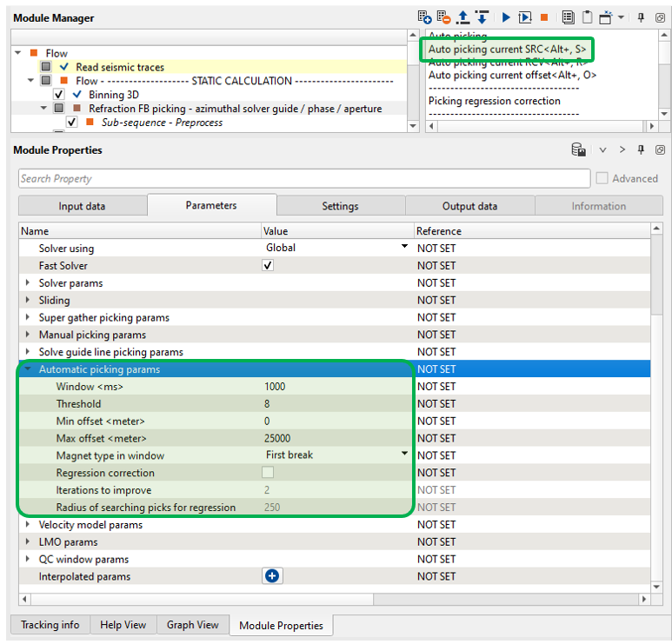Image resolution: width=672 pixels, height=644 pixels.
Task: Switch to the Settings tab
Action: 340,206
